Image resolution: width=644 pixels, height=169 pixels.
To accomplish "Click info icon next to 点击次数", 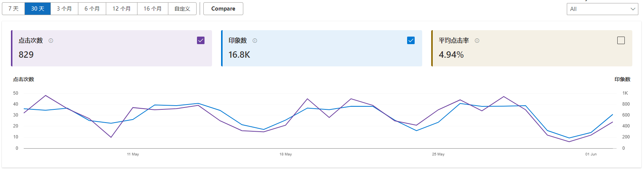I will (51, 41).
